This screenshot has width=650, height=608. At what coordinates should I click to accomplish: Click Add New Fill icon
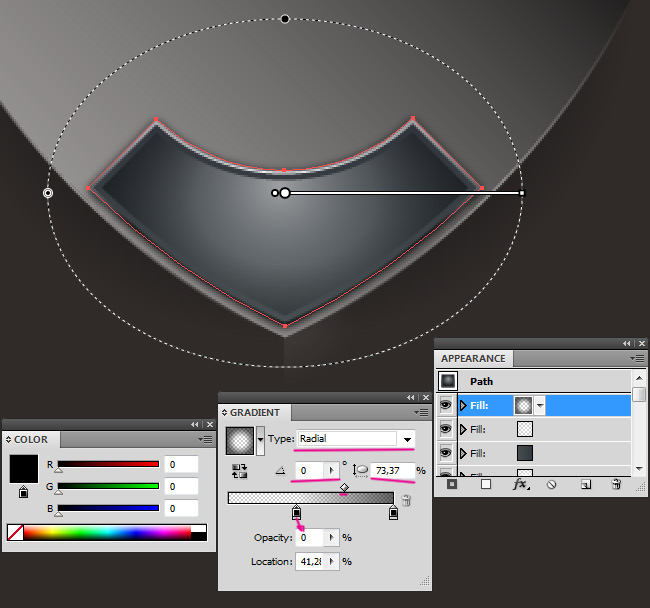(x=486, y=484)
